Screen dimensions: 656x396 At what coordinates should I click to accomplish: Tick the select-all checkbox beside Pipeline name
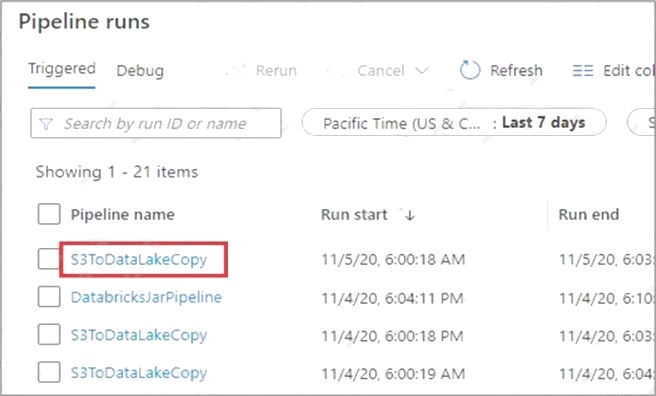[49, 214]
